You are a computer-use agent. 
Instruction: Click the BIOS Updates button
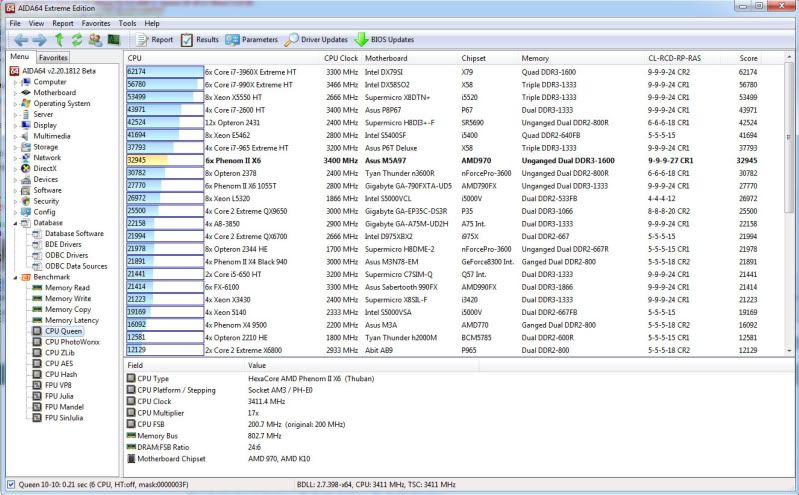pyautogui.click(x=384, y=40)
